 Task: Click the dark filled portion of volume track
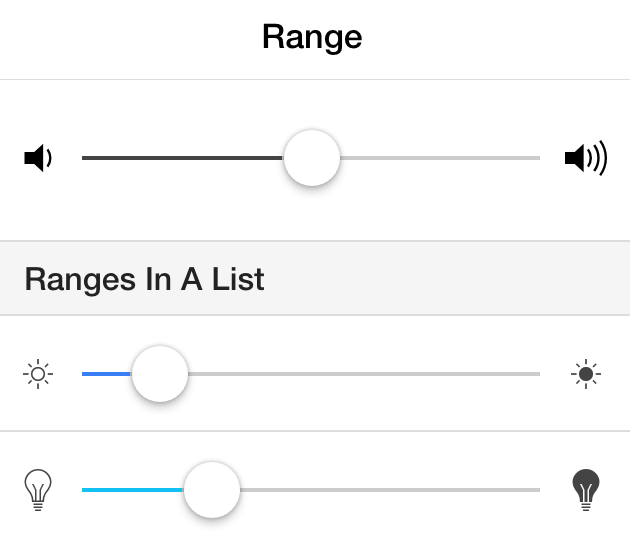tap(183, 158)
